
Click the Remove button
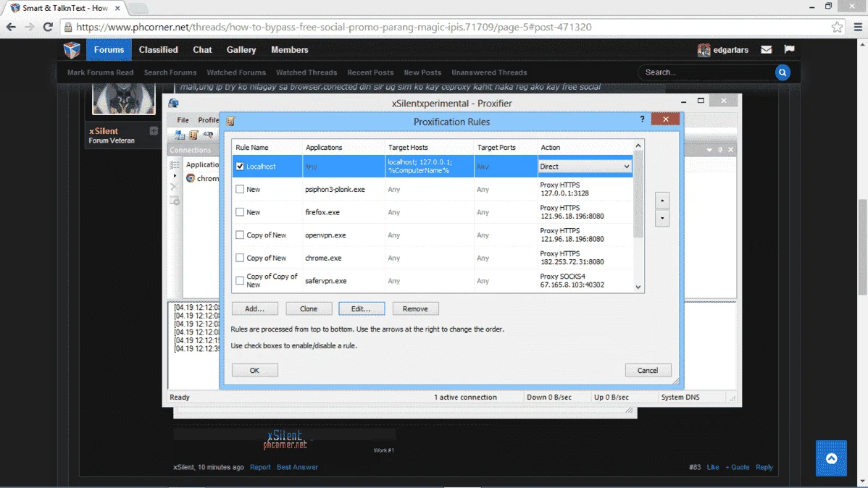point(415,308)
